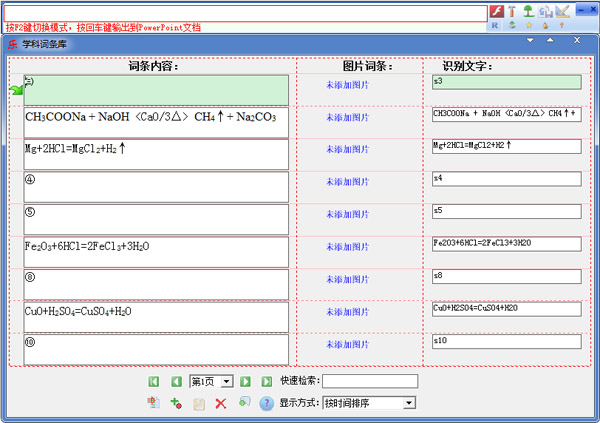Jump to the last page
This screenshot has width=600, height=423.
coord(267,381)
